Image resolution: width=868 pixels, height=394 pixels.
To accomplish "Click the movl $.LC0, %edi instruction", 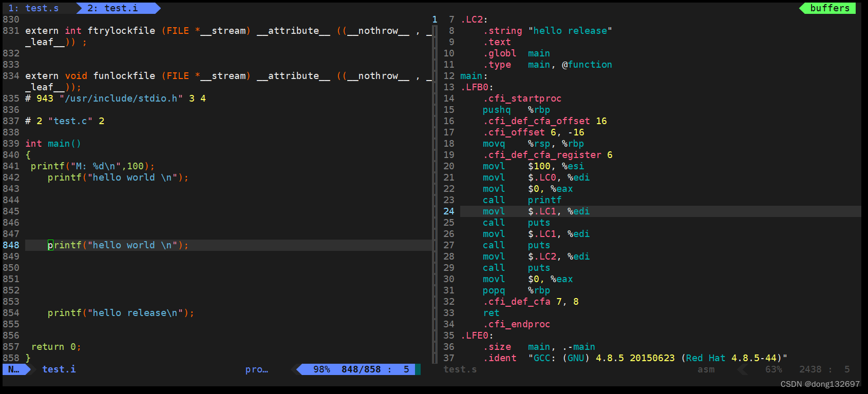I will pos(536,178).
